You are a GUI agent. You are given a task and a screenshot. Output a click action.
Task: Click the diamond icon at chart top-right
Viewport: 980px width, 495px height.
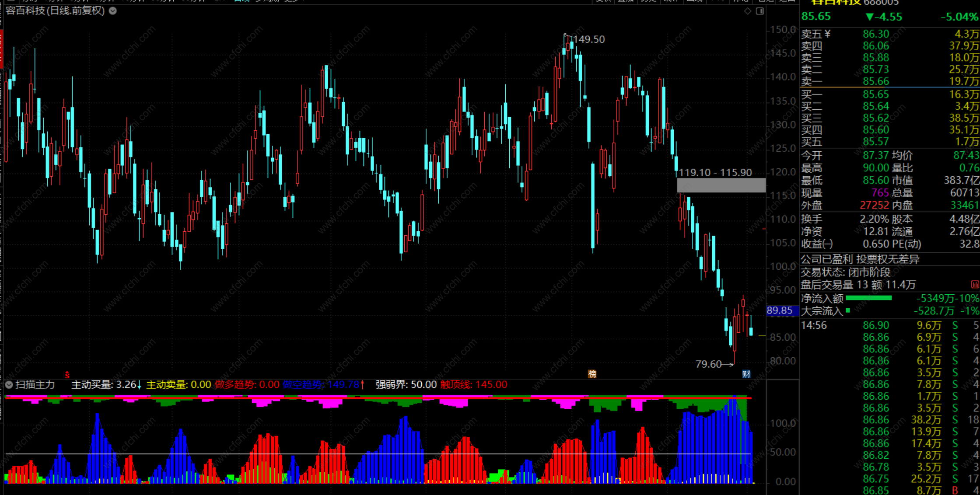pyautogui.click(x=748, y=11)
